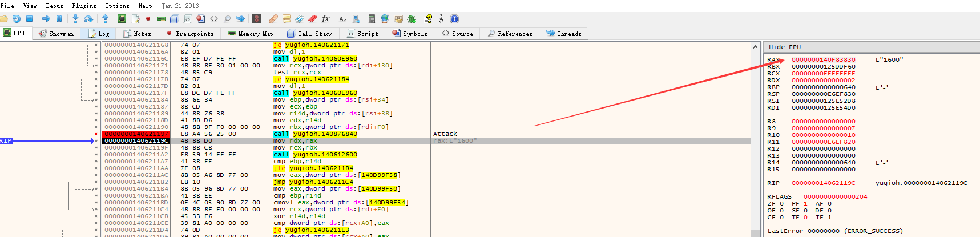Open a file with the folder icon
The width and height of the screenshot is (980, 237).
pyautogui.click(x=3, y=19)
